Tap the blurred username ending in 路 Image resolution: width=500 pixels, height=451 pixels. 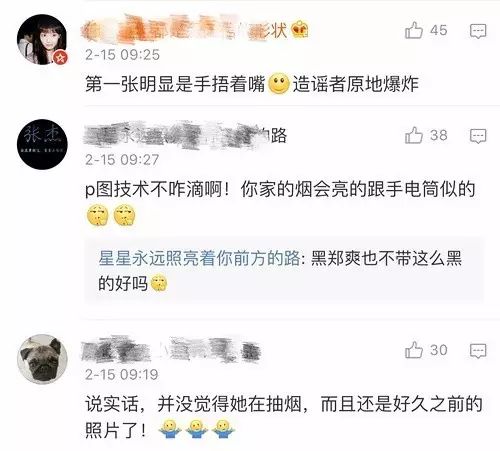(x=185, y=135)
